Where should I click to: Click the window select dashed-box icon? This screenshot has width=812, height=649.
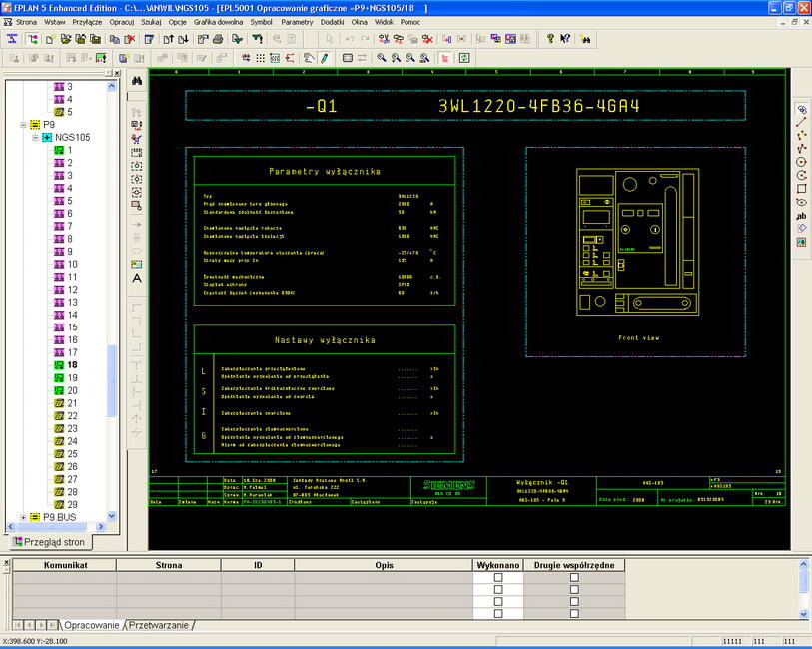coord(137,152)
